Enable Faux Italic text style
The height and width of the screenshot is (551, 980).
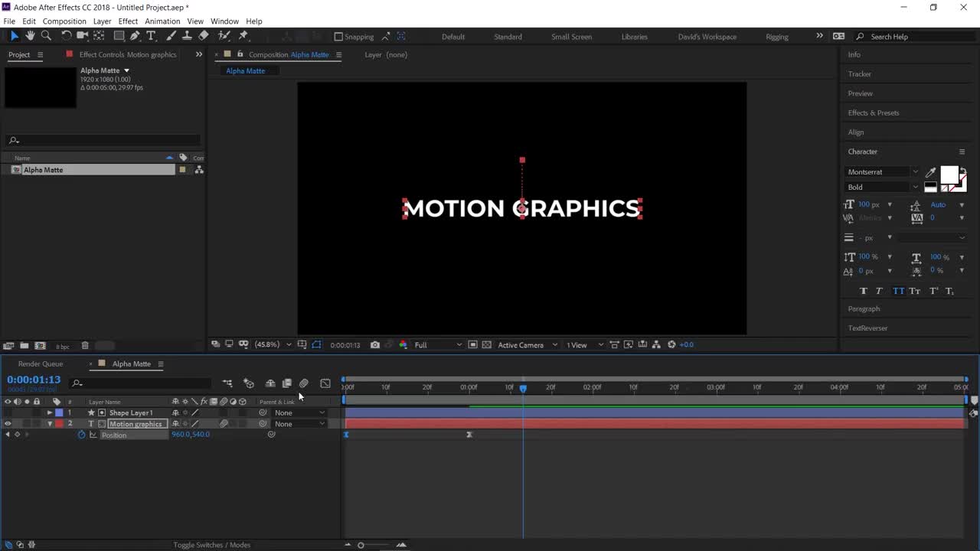click(879, 291)
